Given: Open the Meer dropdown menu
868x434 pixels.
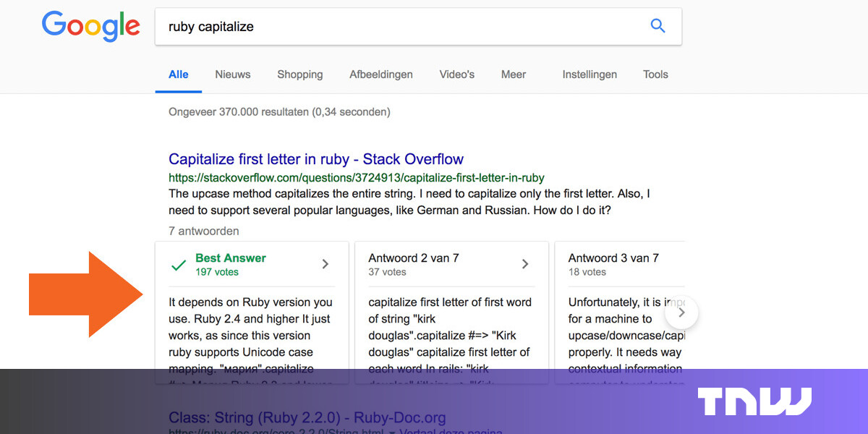Looking at the screenshot, I should (x=513, y=75).
